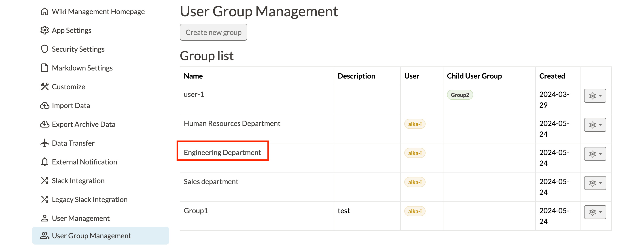Screen dimensions: 644x247
Task: Click the Create new group button
Action: [x=213, y=32]
